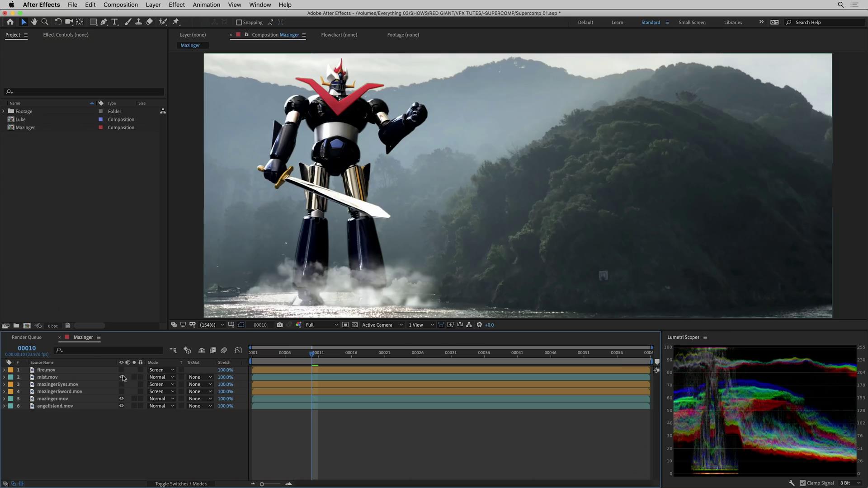This screenshot has height=488, width=868.
Task: Open the 8 Bit dropdown in Lumetri Scopes
Action: tap(850, 483)
